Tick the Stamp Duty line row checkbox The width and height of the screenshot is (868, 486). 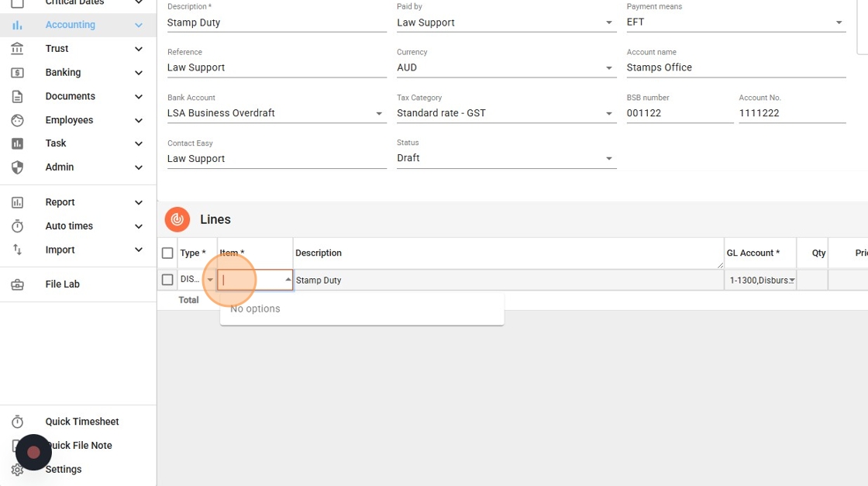click(167, 280)
